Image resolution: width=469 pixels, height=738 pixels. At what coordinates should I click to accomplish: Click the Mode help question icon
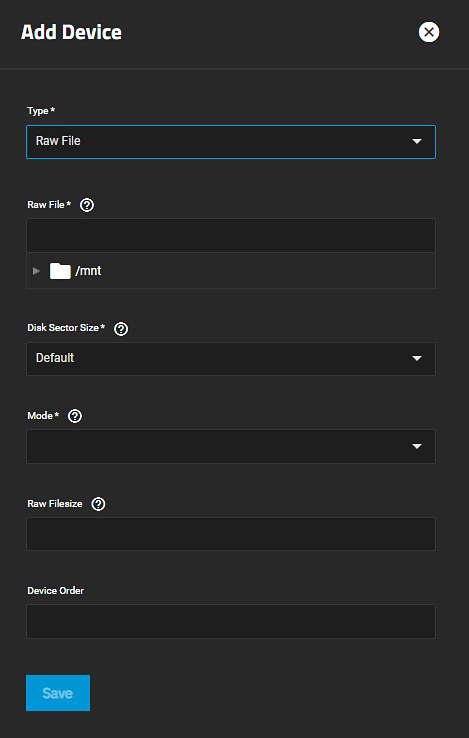tap(75, 416)
